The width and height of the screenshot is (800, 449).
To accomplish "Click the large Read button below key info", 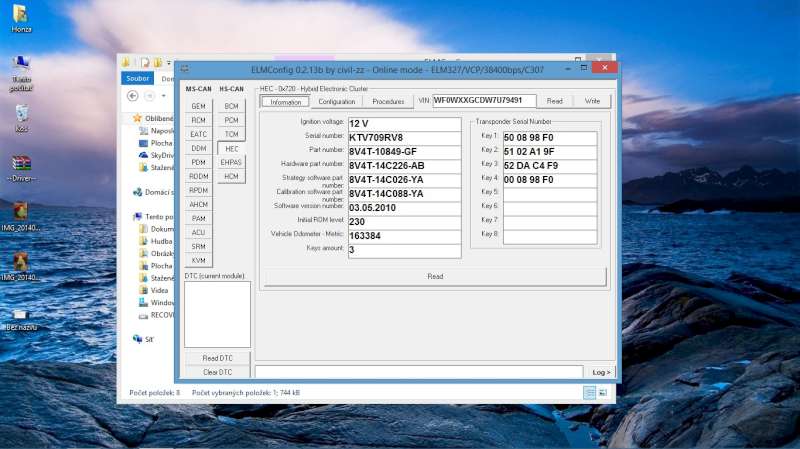I will click(x=435, y=276).
